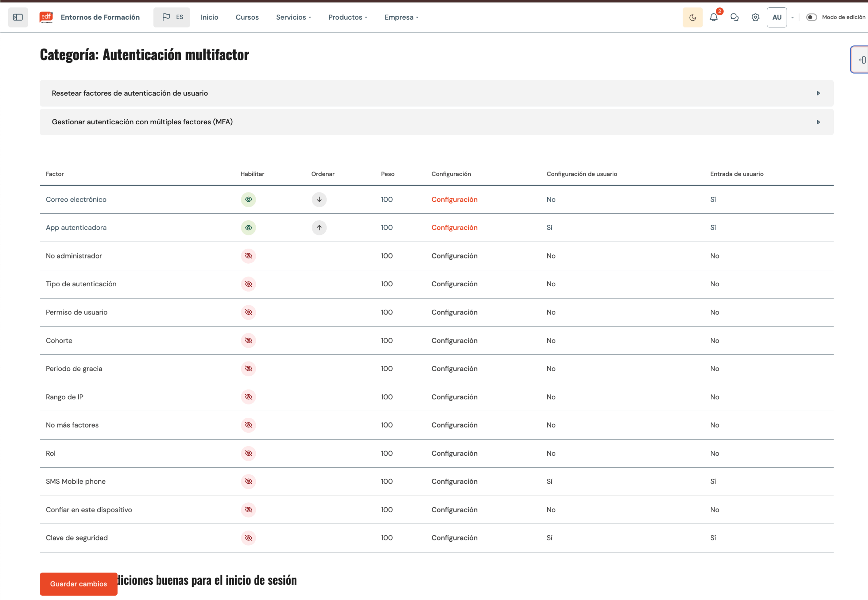Open ES language selector flag
This screenshot has height=600, width=868.
[172, 17]
